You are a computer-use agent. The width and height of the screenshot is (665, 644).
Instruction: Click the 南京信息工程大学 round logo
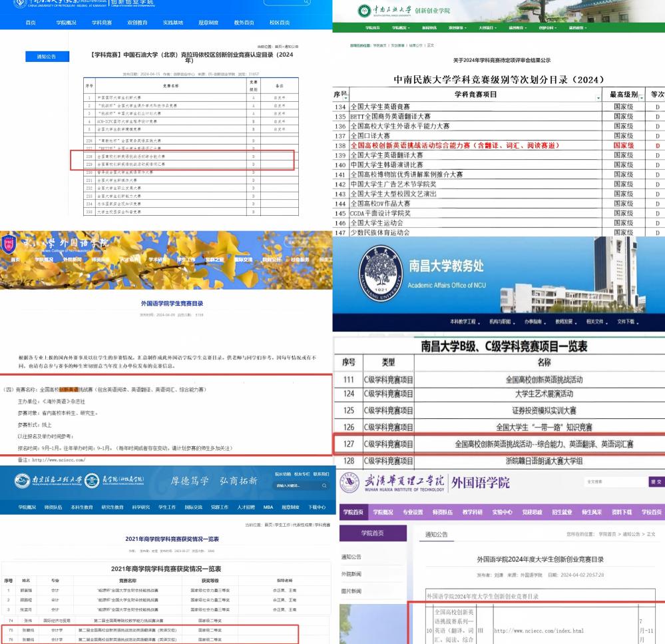[x=22, y=481]
